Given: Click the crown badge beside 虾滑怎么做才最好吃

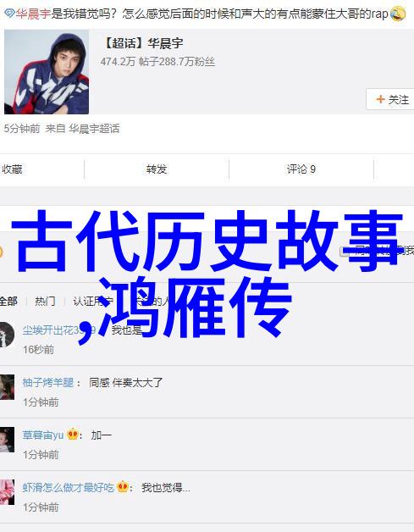Looking at the screenshot, I should [x=123, y=487].
